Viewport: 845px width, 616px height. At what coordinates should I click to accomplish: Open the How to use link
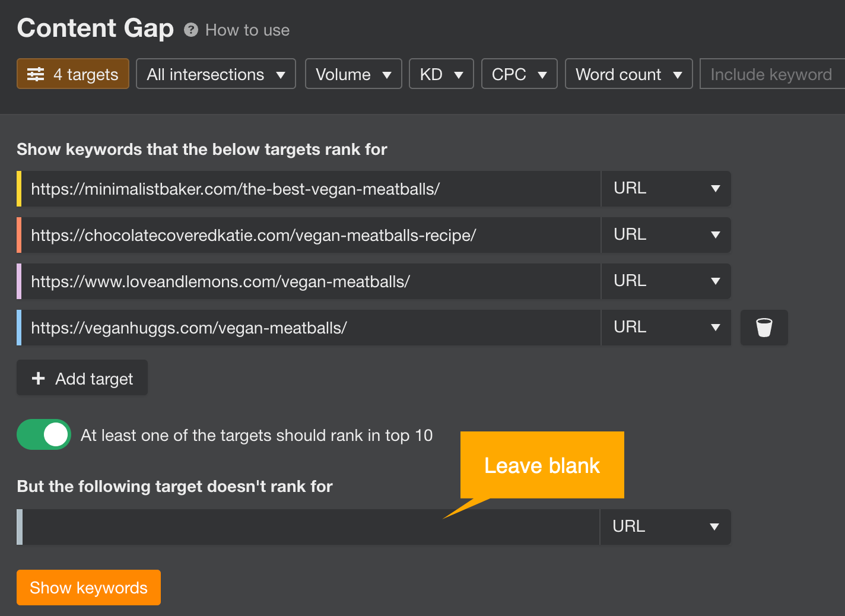coord(247,30)
